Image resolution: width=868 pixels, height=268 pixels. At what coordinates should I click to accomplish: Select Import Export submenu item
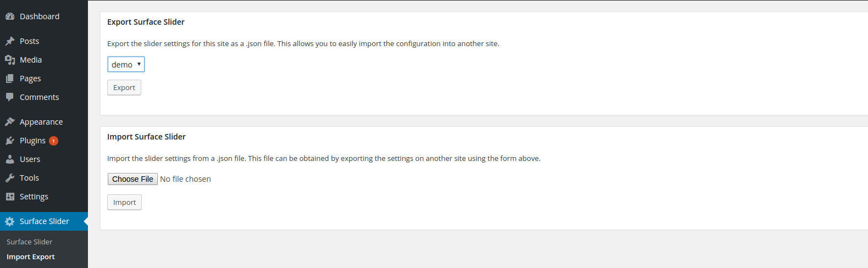(x=31, y=256)
